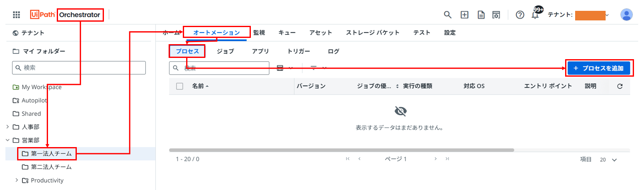Open the help question mark icon
Image resolution: width=644 pixels, height=190 pixels.
tap(520, 15)
